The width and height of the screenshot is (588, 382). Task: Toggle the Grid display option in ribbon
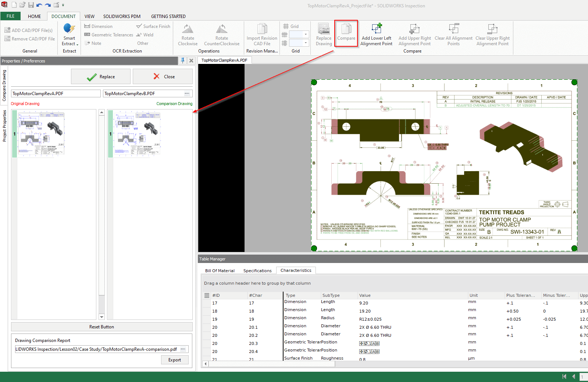coord(291,26)
